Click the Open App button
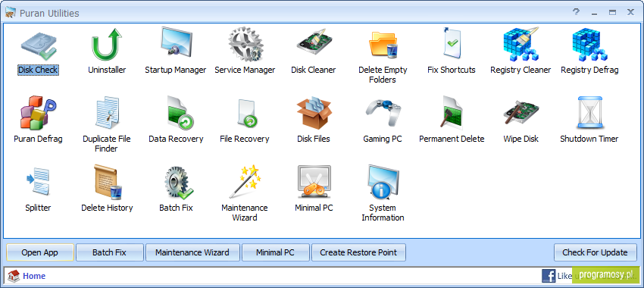 pyautogui.click(x=40, y=252)
